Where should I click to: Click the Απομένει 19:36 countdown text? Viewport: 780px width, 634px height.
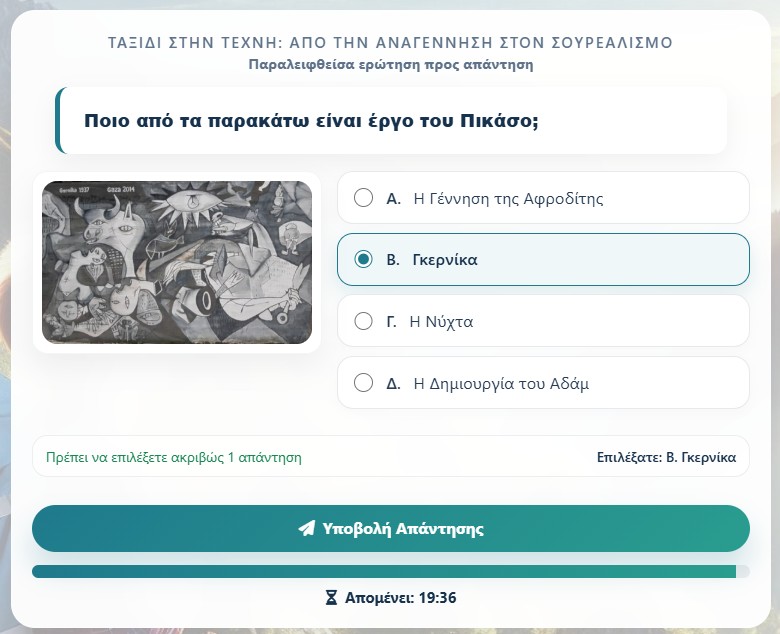400,597
